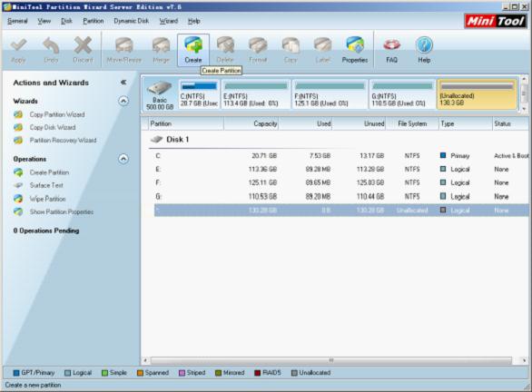Sort by the Partition column header
Viewport: 532px width, 392px height.
click(x=186, y=123)
